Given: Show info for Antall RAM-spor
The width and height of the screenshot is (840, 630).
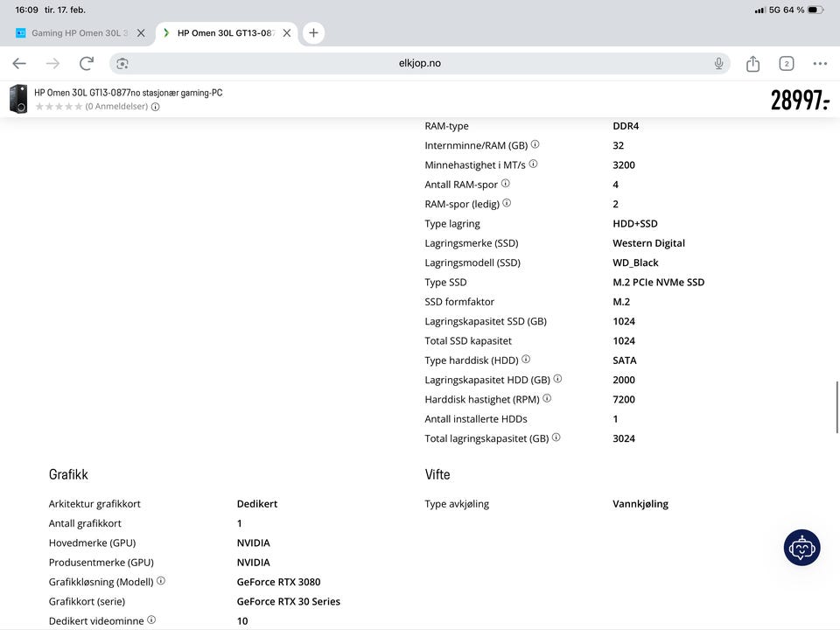Looking at the screenshot, I should (x=505, y=183).
